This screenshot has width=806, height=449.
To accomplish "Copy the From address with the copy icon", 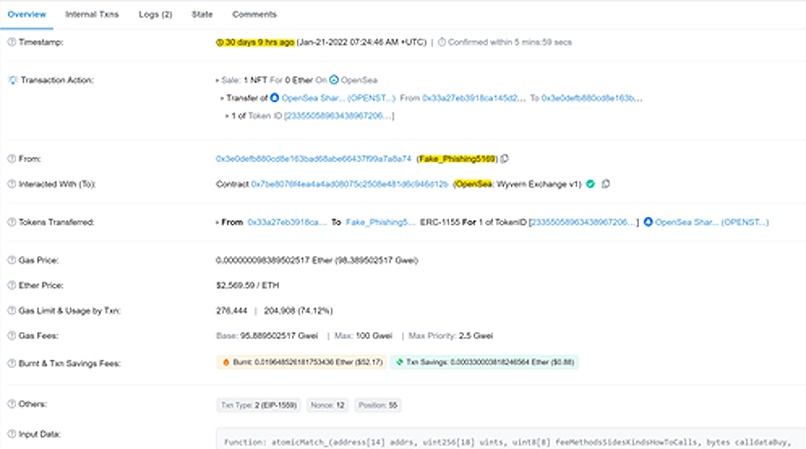I will point(505,159).
